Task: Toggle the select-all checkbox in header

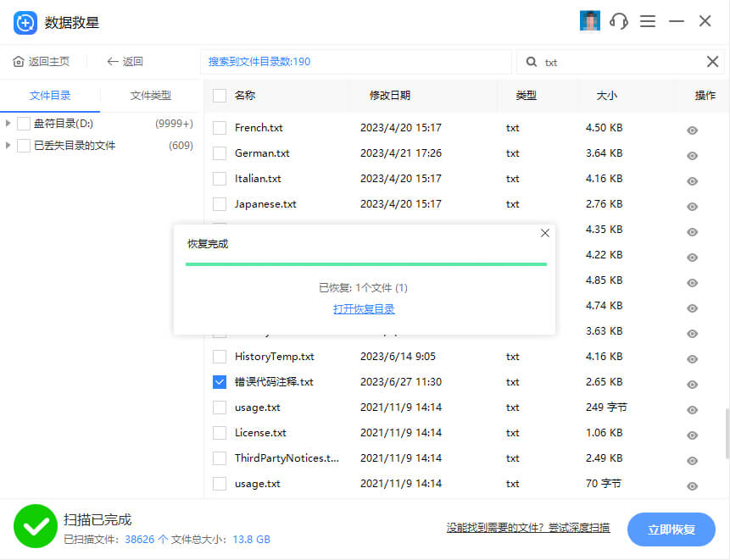Action: pyautogui.click(x=220, y=96)
